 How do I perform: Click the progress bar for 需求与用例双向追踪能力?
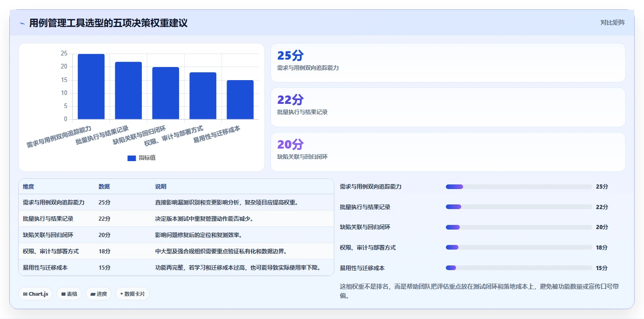click(x=519, y=187)
